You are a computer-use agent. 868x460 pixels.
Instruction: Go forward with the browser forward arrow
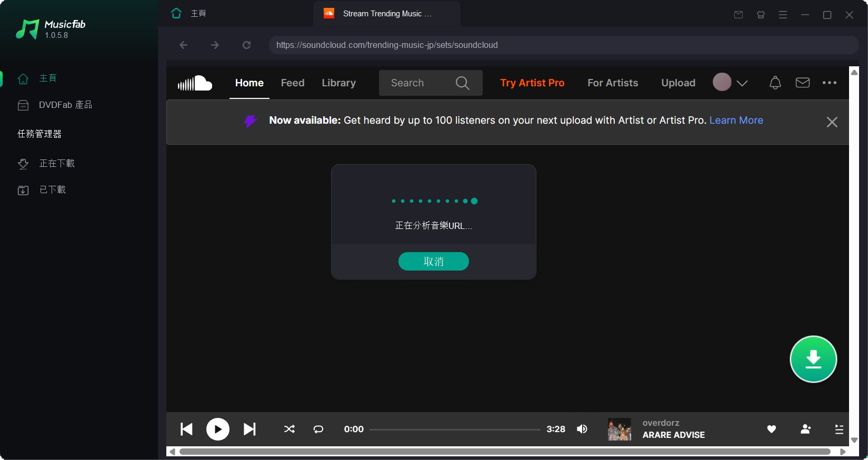tap(215, 45)
